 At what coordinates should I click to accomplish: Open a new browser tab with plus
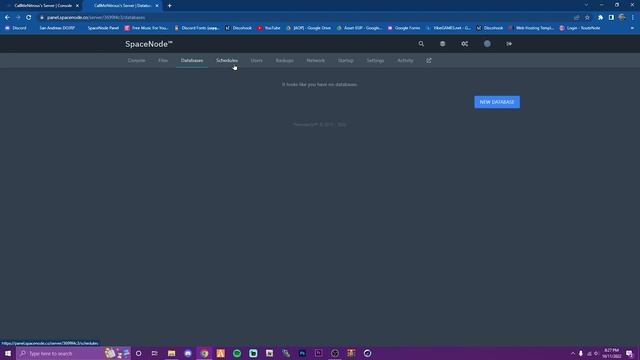coord(169,6)
